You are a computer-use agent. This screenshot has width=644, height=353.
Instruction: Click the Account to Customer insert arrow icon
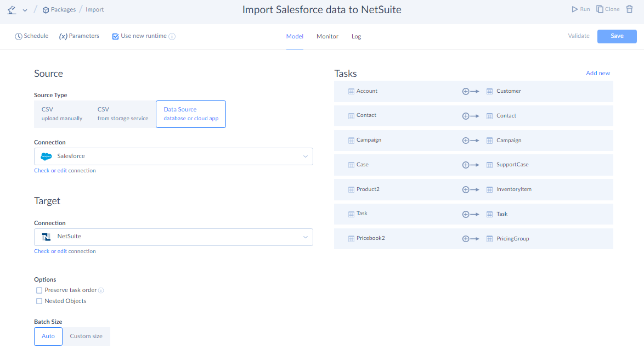471,91
